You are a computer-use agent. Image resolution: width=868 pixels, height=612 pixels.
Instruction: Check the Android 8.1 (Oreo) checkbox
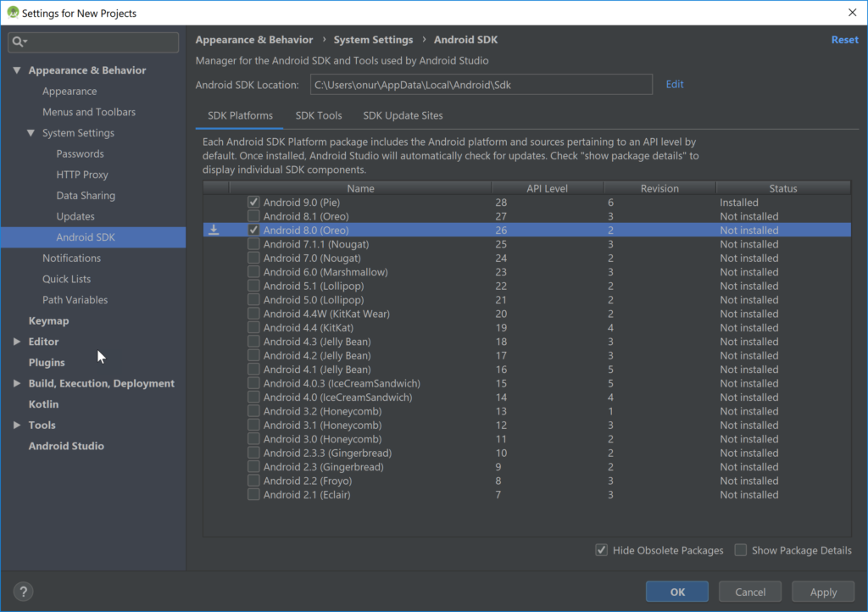[253, 216]
